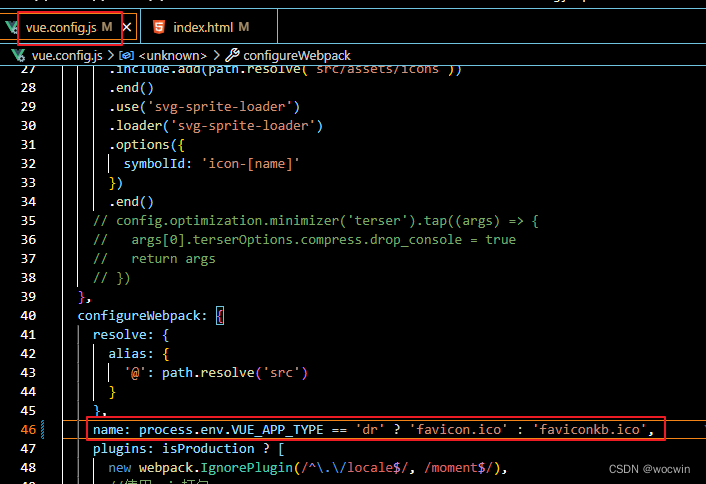706x484 pixels.
Task: Click line number 35 in gutter
Action: (28, 221)
